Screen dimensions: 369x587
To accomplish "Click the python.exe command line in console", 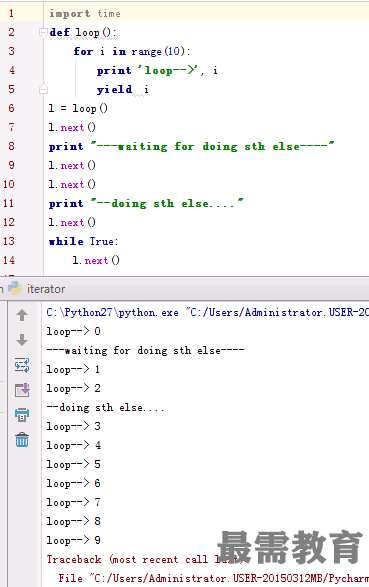I will click(x=208, y=312).
